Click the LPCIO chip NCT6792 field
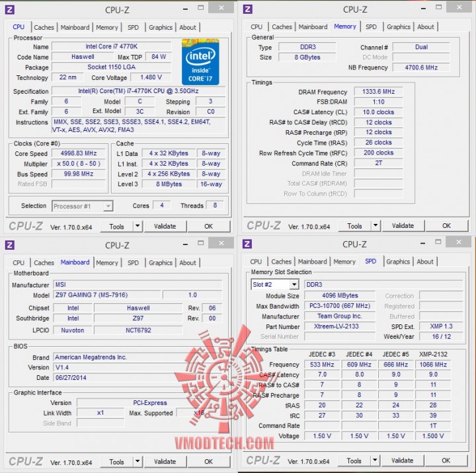Screen dimensions: 476x473 point(138,330)
